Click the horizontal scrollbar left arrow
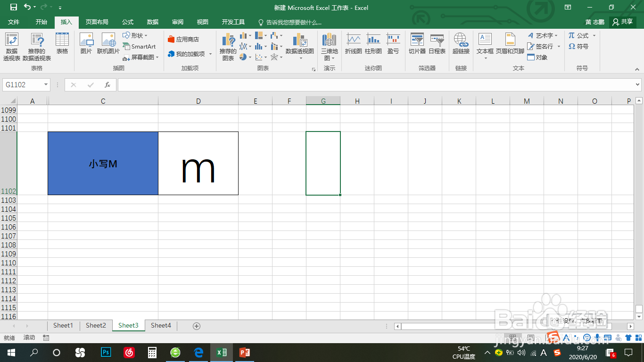Screen dimensions: 644x362 tap(398, 326)
